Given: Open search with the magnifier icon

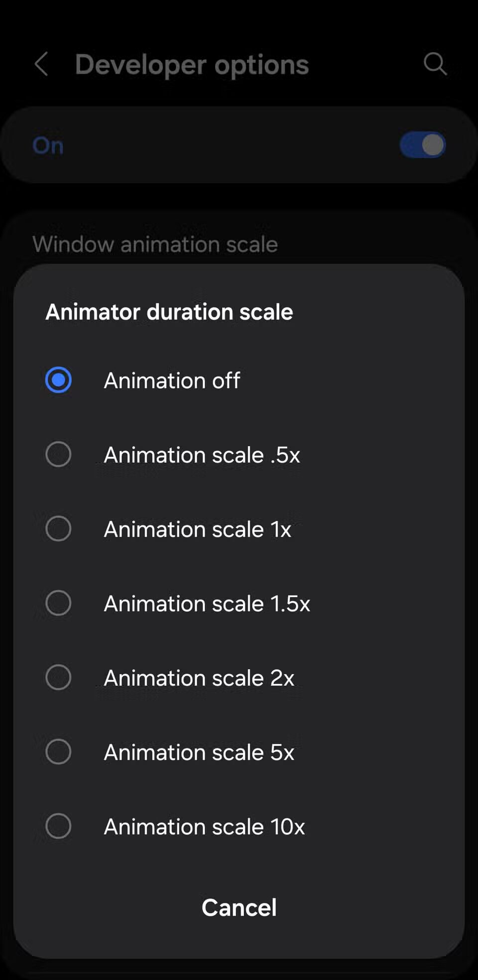Looking at the screenshot, I should 435,64.
